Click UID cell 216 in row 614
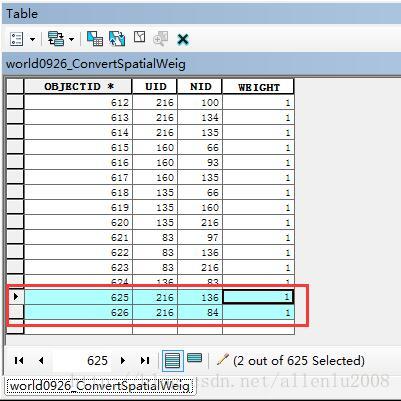401x401 pixels. pyautogui.click(x=155, y=132)
